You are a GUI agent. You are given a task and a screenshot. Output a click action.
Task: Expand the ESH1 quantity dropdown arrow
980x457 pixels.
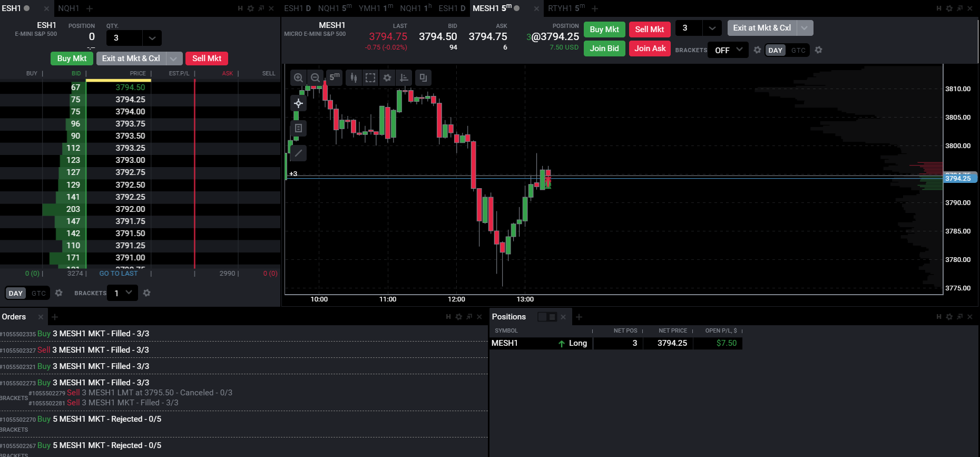click(x=152, y=38)
